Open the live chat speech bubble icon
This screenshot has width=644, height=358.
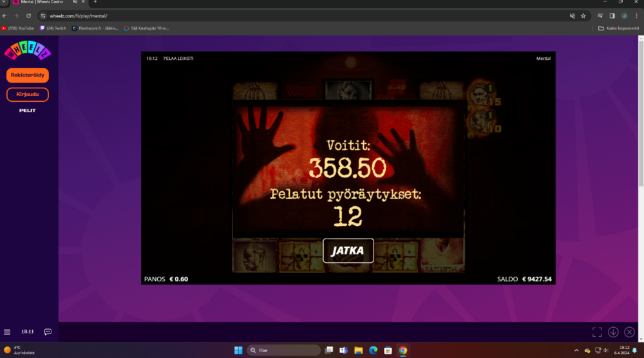(48, 332)
